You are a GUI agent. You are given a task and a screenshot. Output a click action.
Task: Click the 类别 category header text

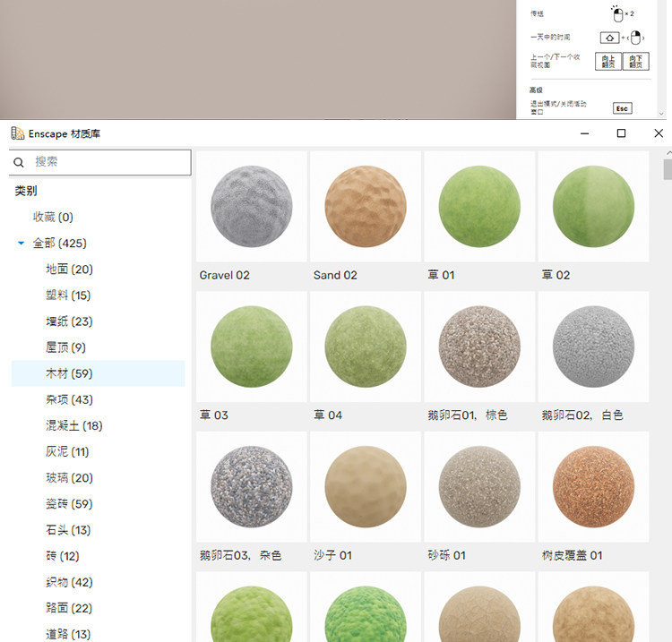point(26,191)
